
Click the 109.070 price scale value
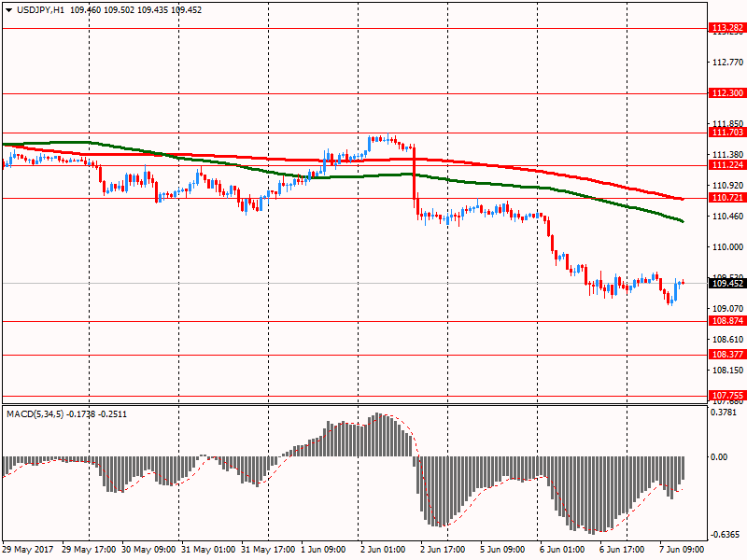tap(727, 309)
